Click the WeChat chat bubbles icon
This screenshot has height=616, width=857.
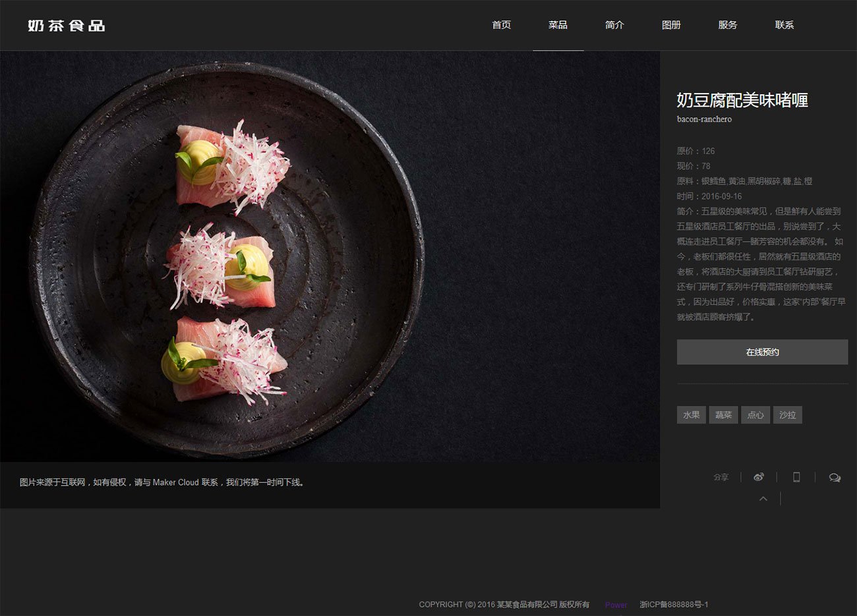[x=835, y=478]
